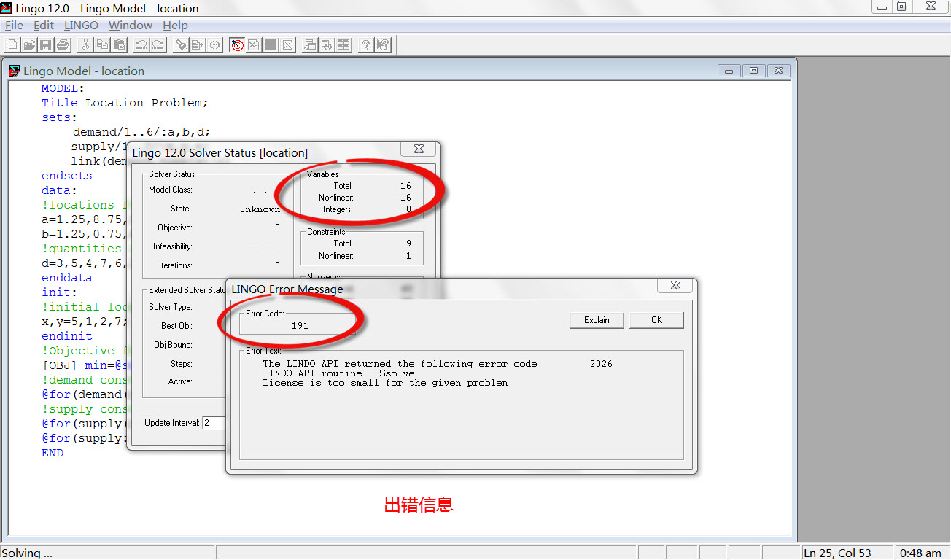This screenshot has height=560, width=951.
Task: Click the Explain button in the error dialog
Action: coord(597,320)
